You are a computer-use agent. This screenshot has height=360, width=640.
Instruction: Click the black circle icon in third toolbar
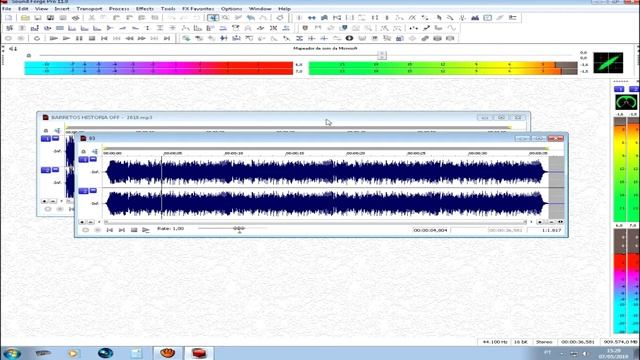coord(349,38)
